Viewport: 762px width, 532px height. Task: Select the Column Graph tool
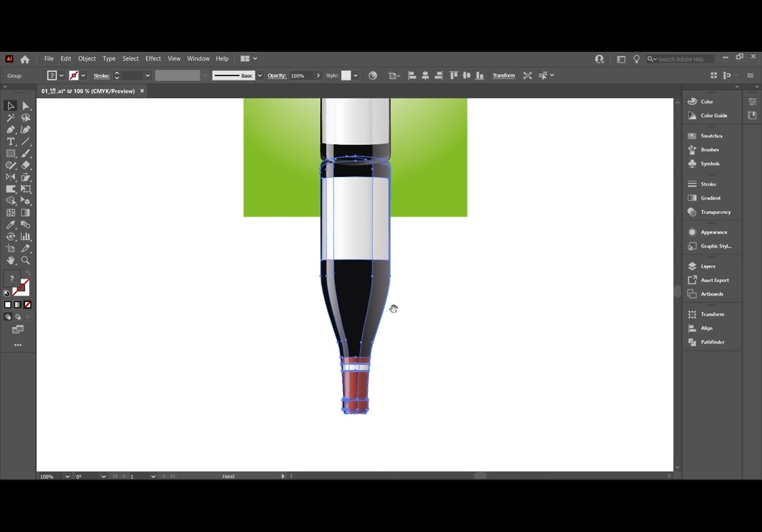[x=26, y=237]
